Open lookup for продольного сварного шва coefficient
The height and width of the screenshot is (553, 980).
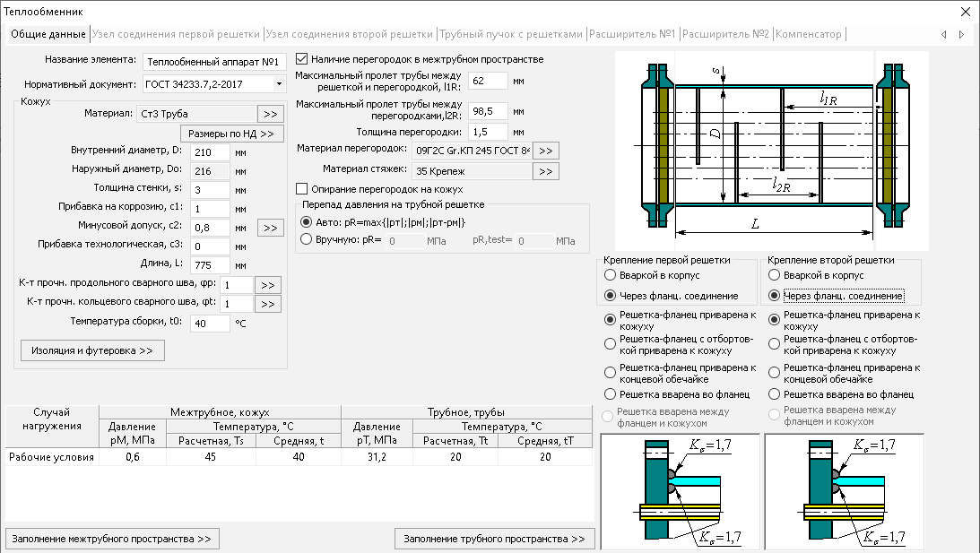268,285
